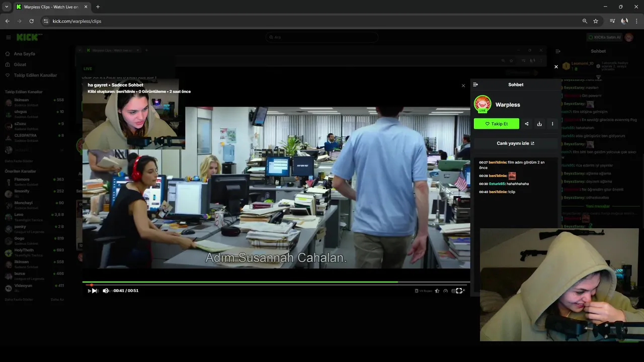The image size is (644, 362).
Task: Close the Warpless Clips tab
Action: click(x=85, y=7)
